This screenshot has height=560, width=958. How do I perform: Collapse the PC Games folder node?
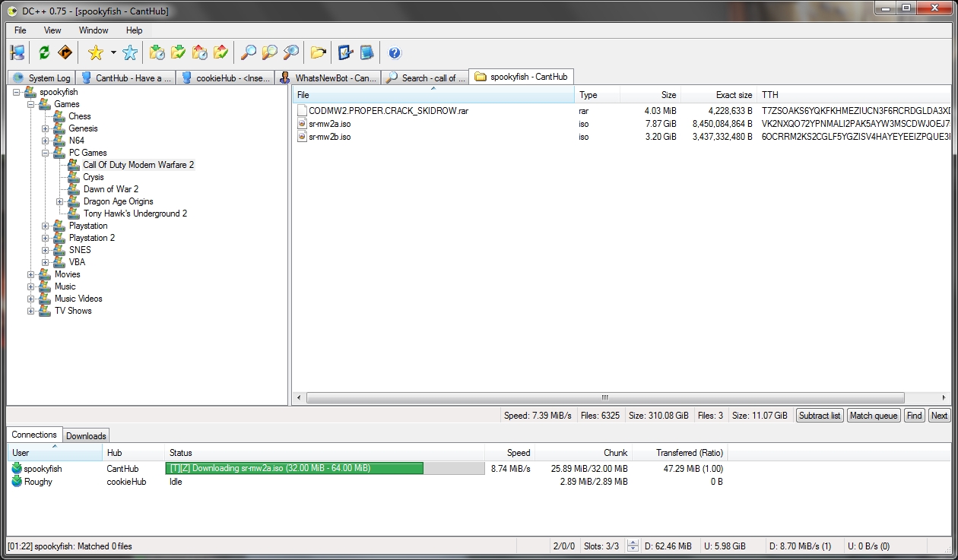pos(46,153)
